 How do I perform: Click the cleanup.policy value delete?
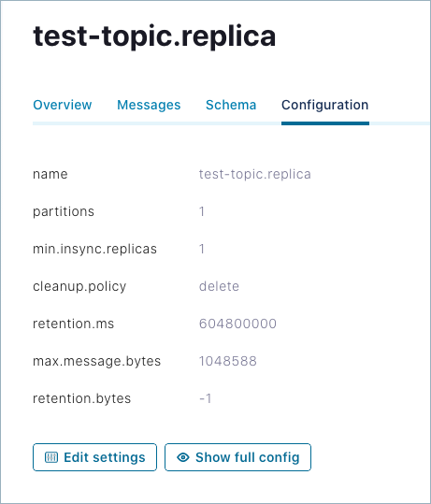(219, 286)
